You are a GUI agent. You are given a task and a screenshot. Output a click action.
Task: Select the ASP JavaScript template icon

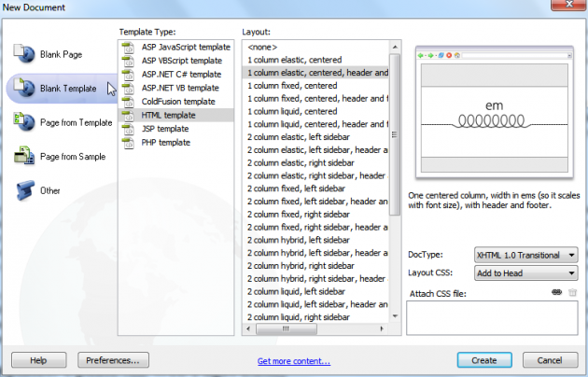tap(130, 47)
